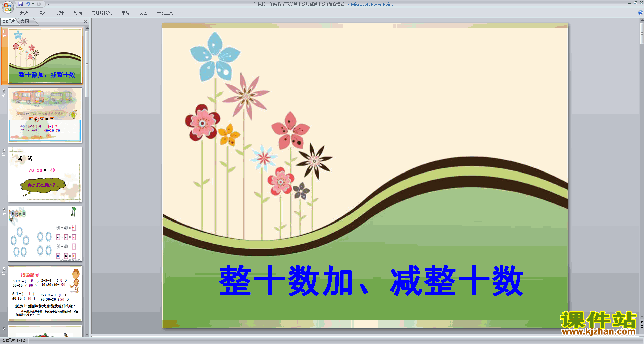Restore down the PowerPoint window
The image size is (644, 344).
tap(635, 3)
